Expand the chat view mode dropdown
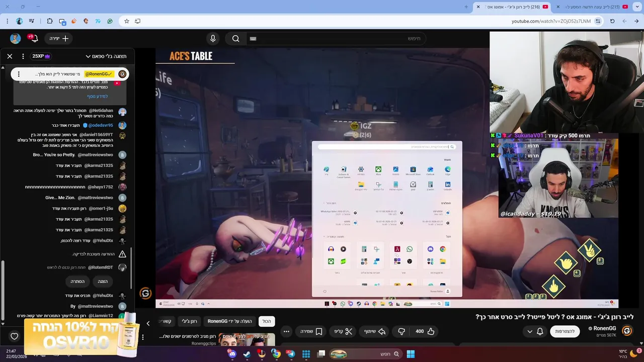The height and width of the screenshot is (362, 644). pyautogui.click(x=106, y=56)
